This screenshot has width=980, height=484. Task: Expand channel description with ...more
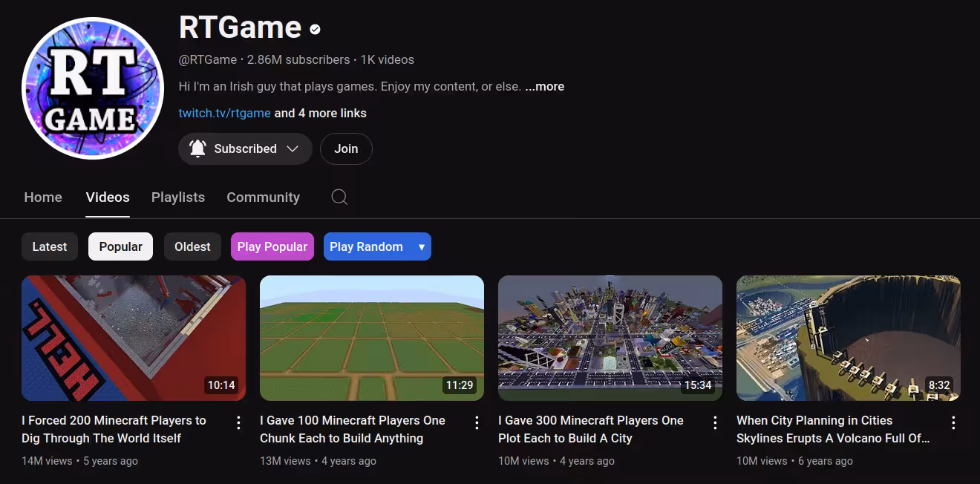tap(544, 86)
